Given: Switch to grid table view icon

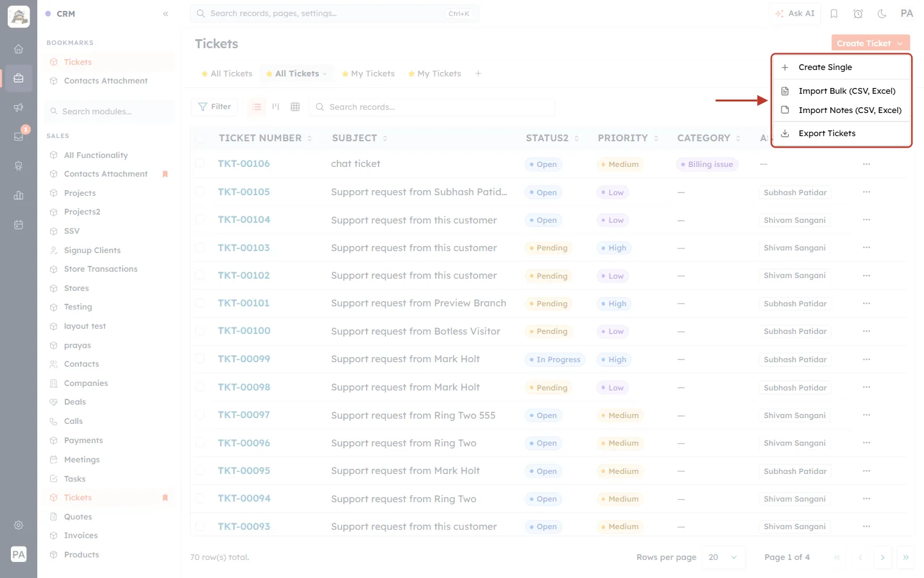Looking at the screenshot, I should click(295, 107).
